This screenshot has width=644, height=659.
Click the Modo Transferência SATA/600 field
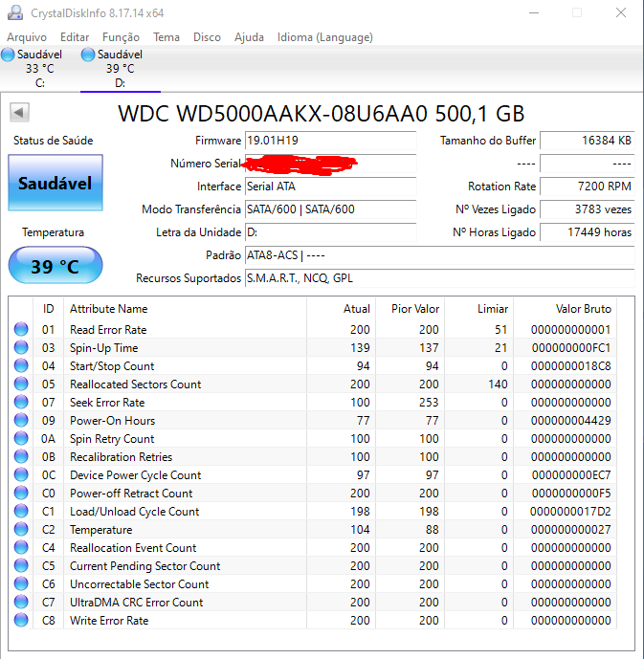pyautogui.click(x=330, y=209)
